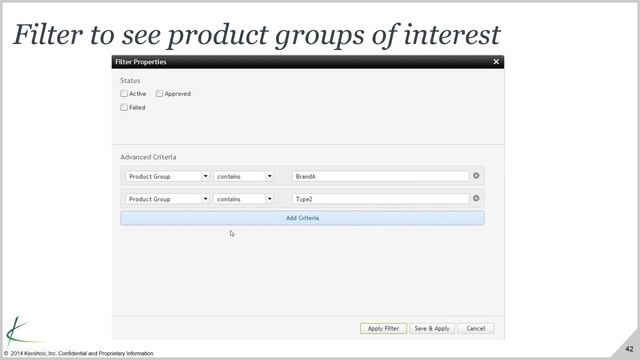Click the Filter Properties title text
The image size is (640, 360).
[141, 62]
